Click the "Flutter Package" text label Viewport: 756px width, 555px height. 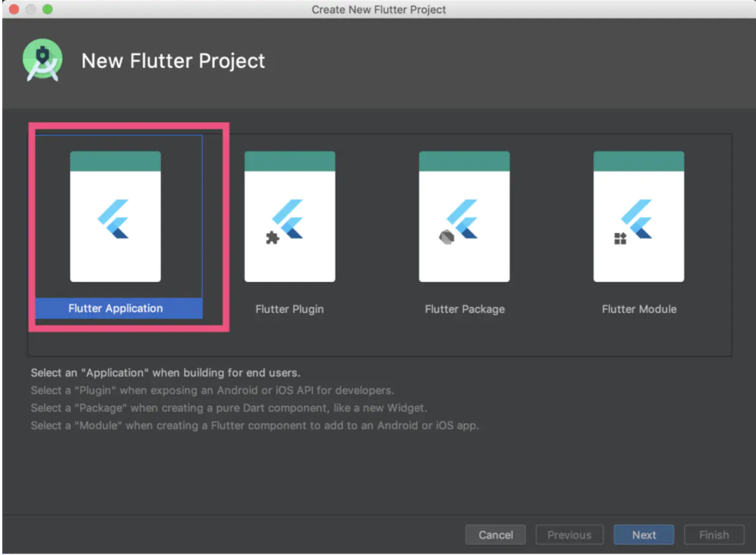click(464, 309)
